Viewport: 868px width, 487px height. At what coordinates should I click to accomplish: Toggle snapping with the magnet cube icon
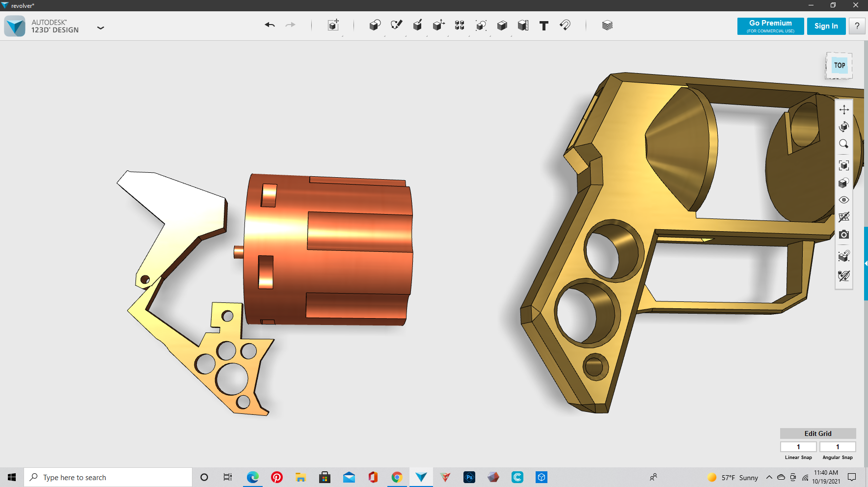pyautogui.click(x=843, y=256)
